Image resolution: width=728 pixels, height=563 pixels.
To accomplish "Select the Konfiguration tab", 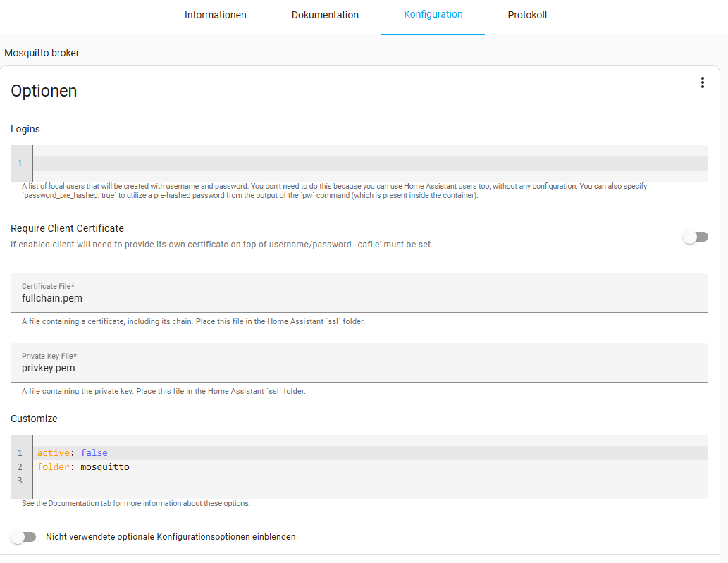I will 433,15.
